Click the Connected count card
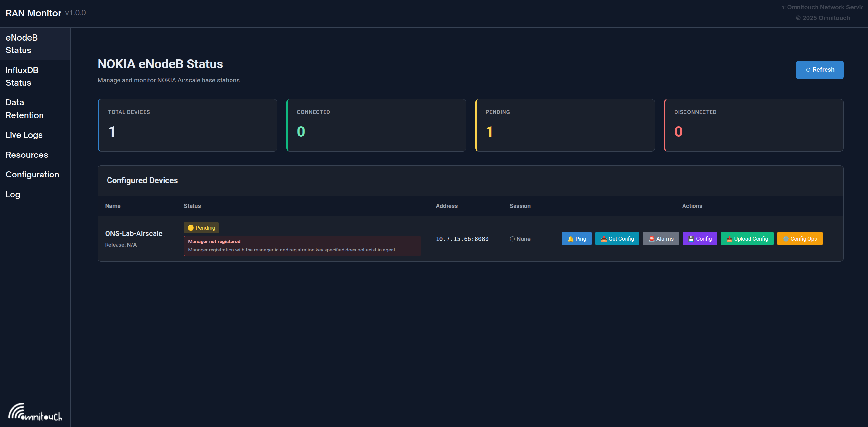 click(x=376, y=125)
